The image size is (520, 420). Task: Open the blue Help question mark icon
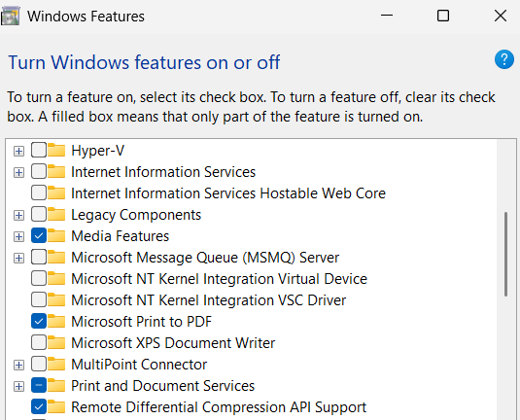point(504,59)
